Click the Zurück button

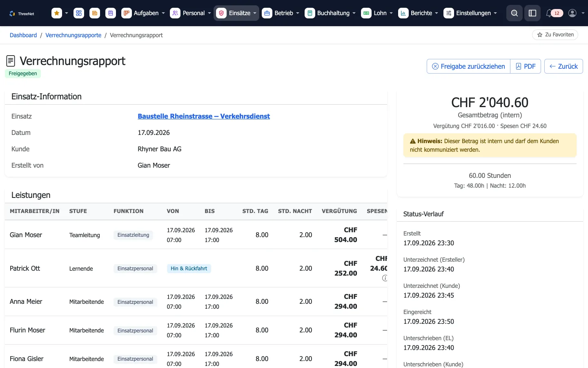coord(563,66)
